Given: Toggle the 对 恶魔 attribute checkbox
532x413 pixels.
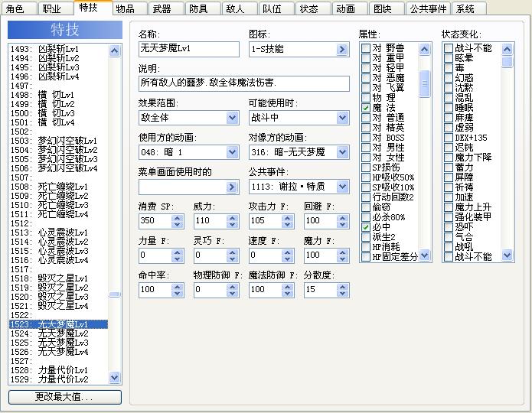Looking at the screenshot, I should (366, 78).
